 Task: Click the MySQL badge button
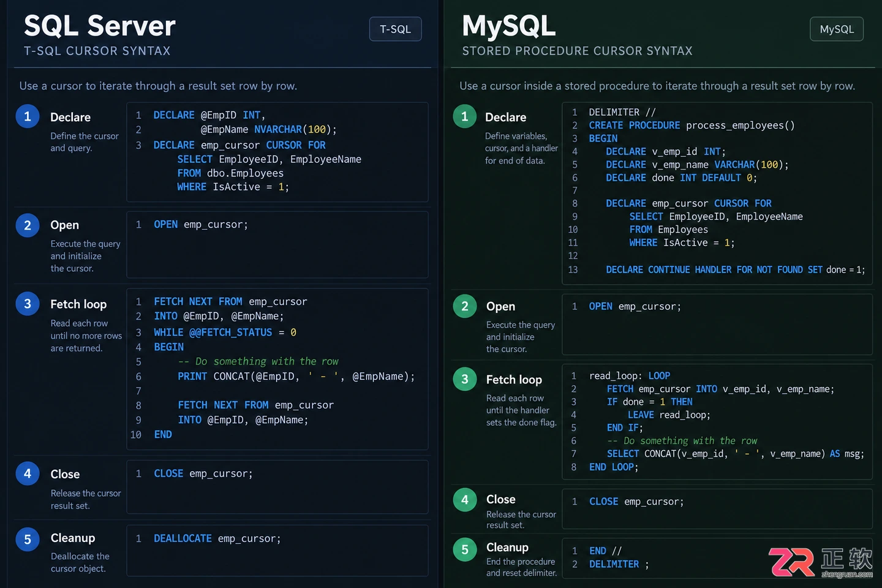[x=837, y=29]
